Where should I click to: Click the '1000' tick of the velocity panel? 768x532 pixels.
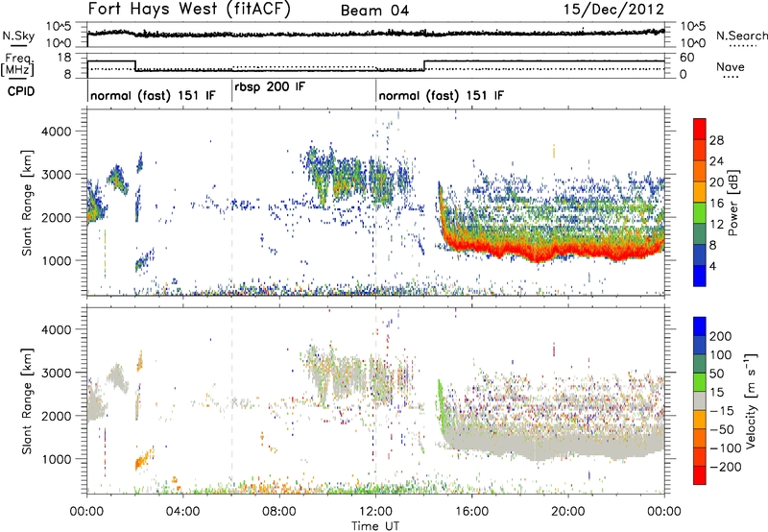pyautogui.click(x=56, y=459)
